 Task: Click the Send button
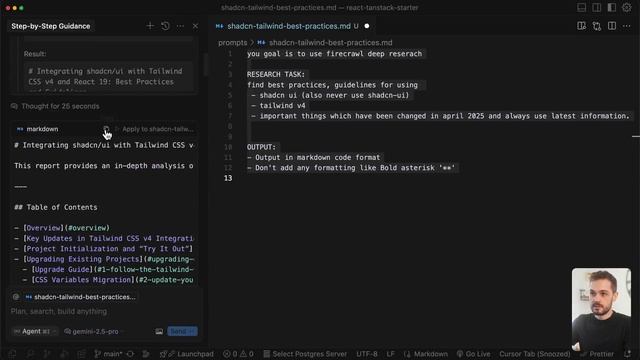pos(182,331)
